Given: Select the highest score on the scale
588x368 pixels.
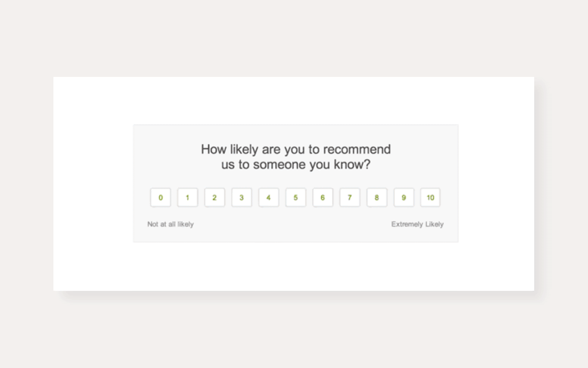Looking at the screenshot, I should (430, 197).
